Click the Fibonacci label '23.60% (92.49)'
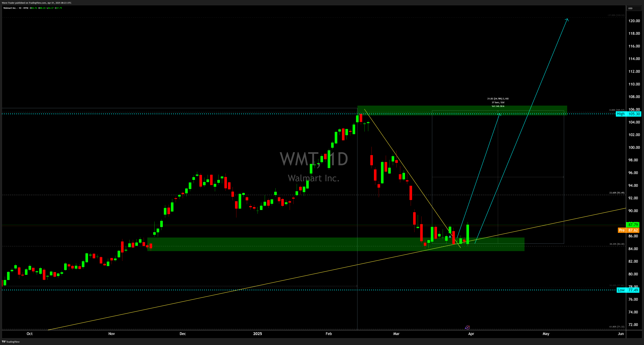The width and height of the screenshot is (644, 345). pyautogui.click(x=617, y=193)
